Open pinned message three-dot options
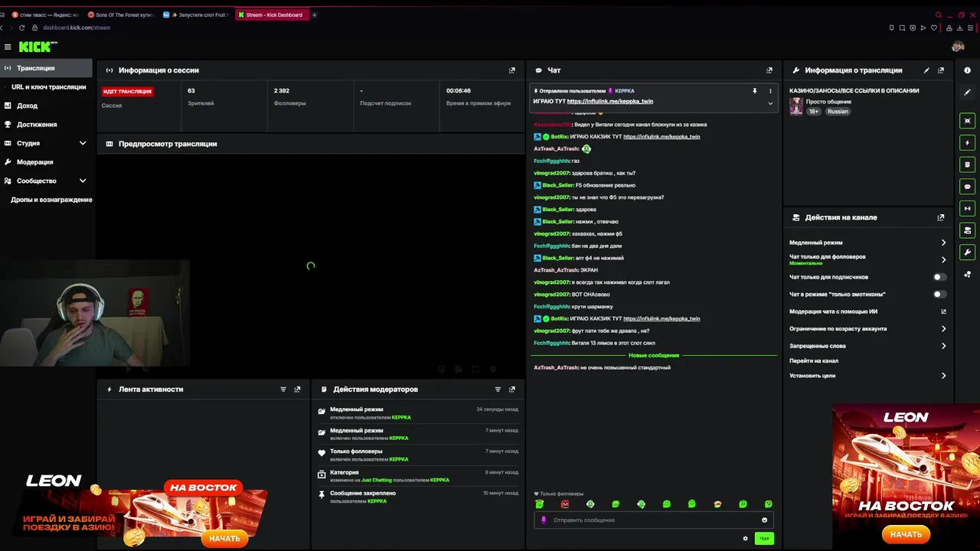The height and width of the screenshot is (551, 980). tap(770, 91)
